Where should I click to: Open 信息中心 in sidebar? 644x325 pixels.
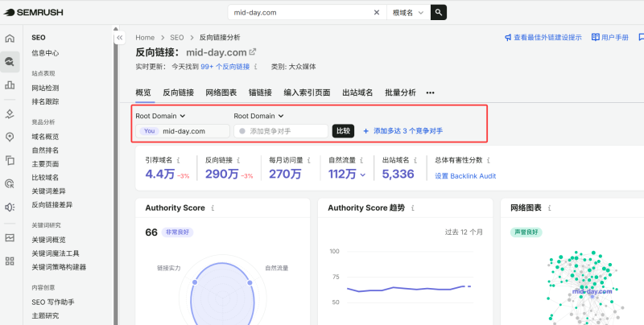[x=45, y=53]
